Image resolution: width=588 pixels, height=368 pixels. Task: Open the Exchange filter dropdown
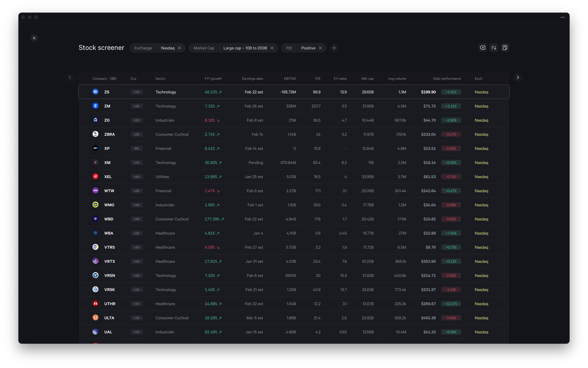143,48
